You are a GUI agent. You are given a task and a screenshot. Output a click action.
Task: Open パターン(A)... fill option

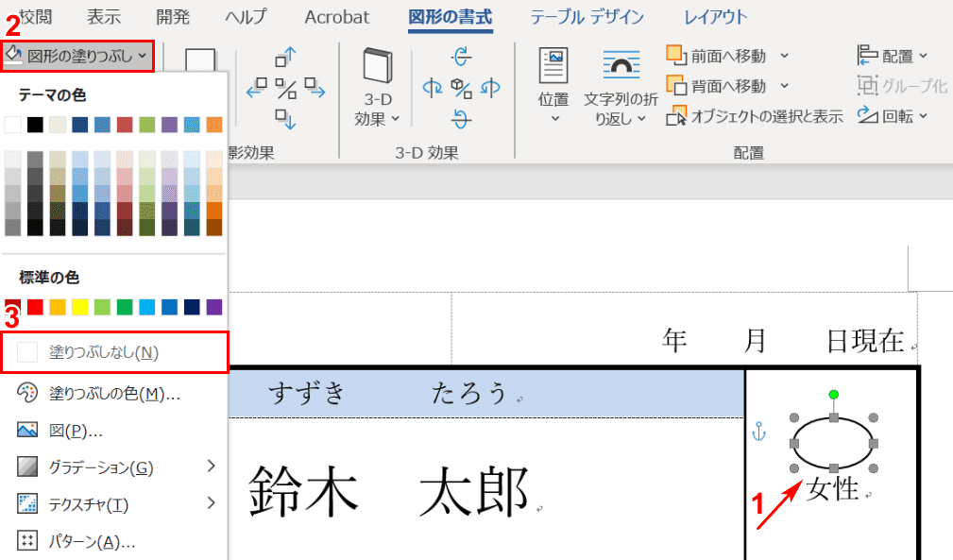[x=113, y=540]
